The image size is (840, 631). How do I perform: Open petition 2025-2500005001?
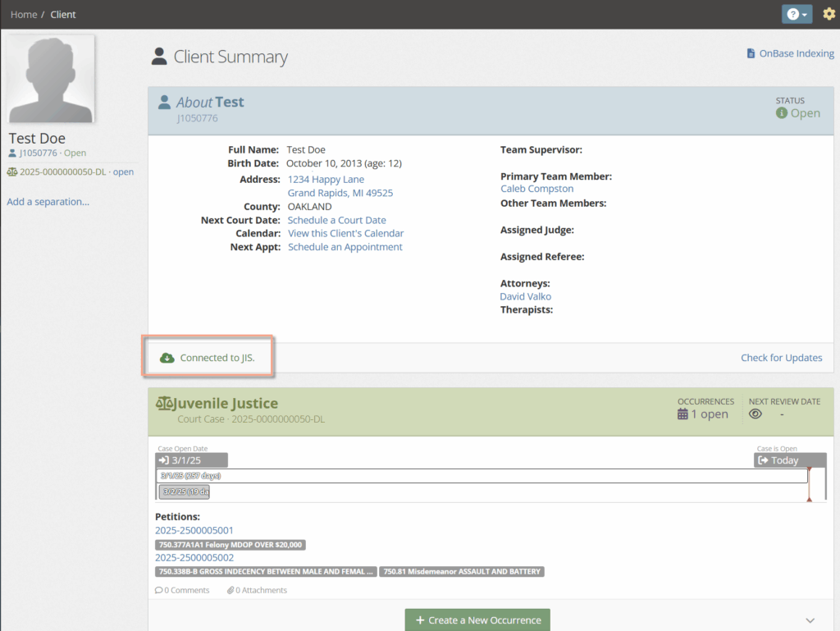pyautogui.click(x=194, y=531)
